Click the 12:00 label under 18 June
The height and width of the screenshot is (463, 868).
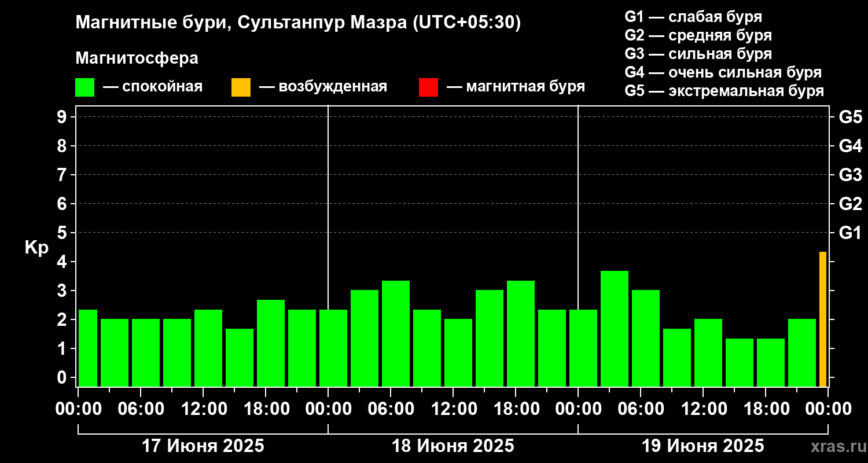click(x=453, y=409)
